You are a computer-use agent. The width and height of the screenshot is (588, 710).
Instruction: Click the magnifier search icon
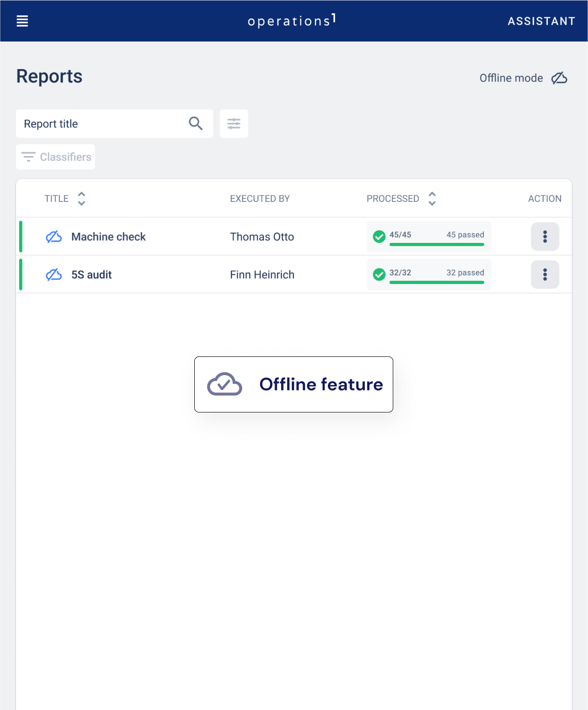click(x=196, y=124)
